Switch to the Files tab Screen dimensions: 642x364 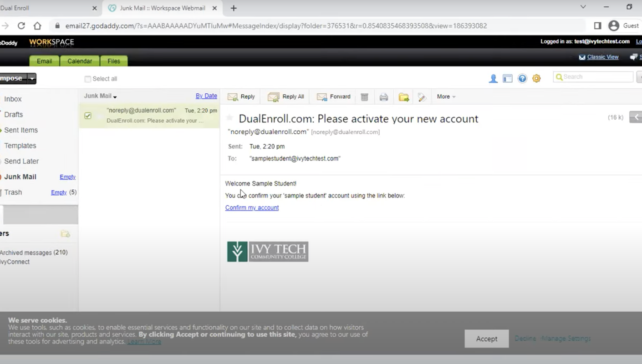click(114, 61)
